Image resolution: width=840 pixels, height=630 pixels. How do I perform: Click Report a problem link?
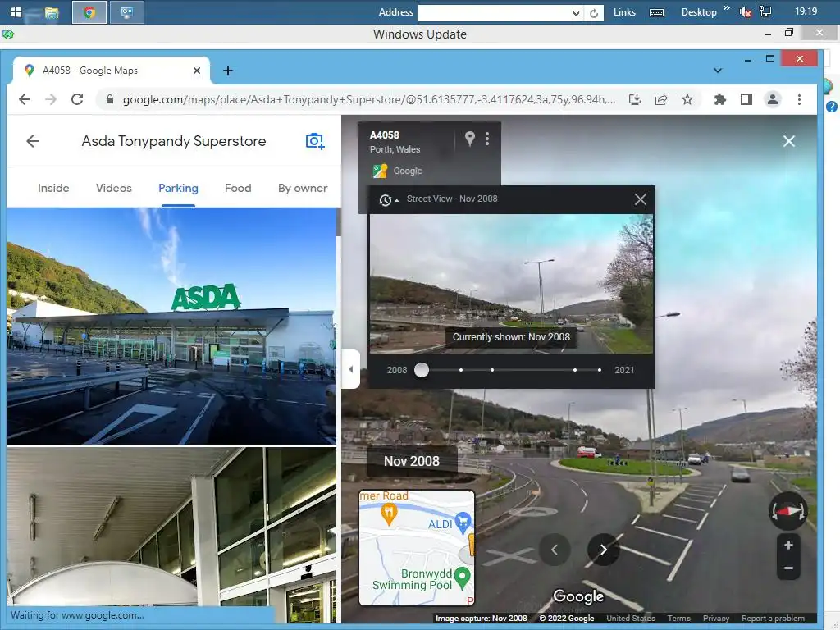[773, 619]
